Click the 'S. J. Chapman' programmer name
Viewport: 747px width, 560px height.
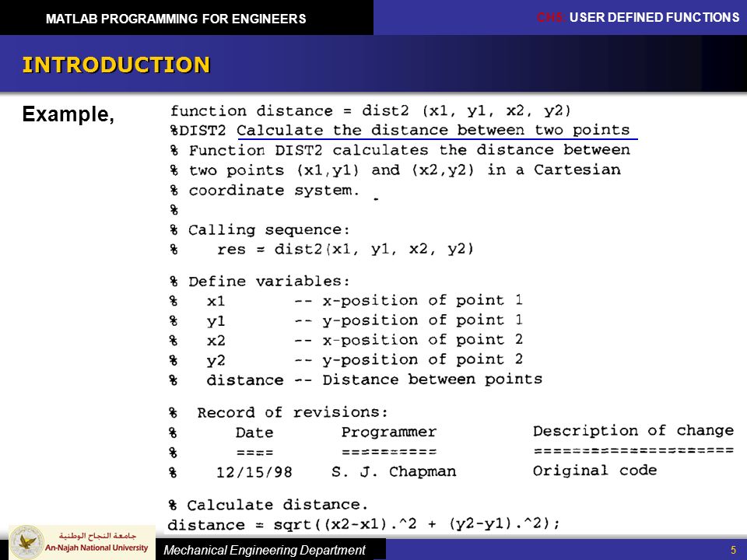click(394, 472)
